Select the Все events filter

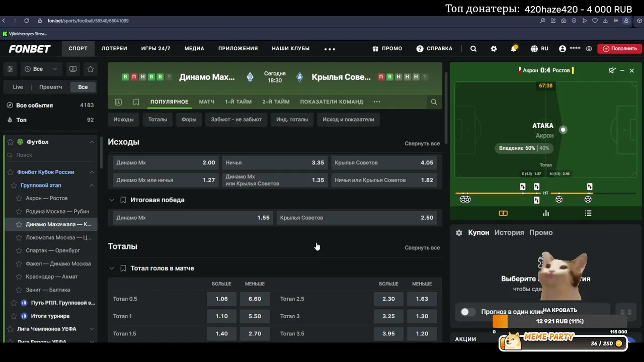[83, 87]
